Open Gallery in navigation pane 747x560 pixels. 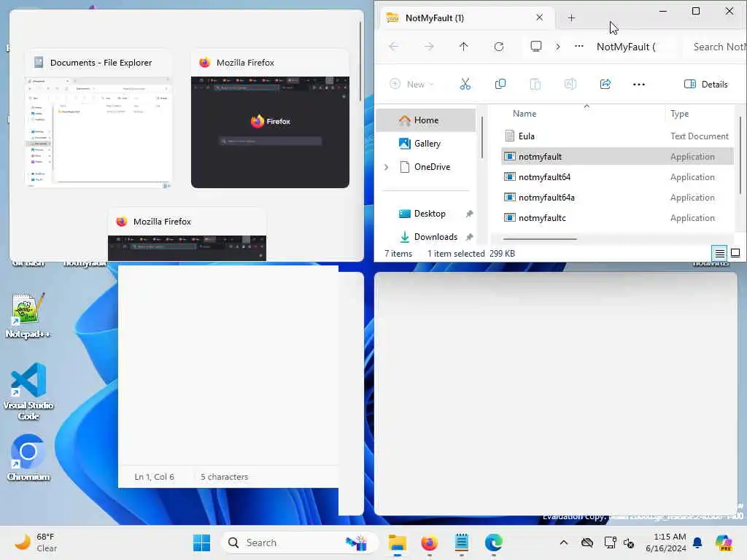tap(426, 144)
